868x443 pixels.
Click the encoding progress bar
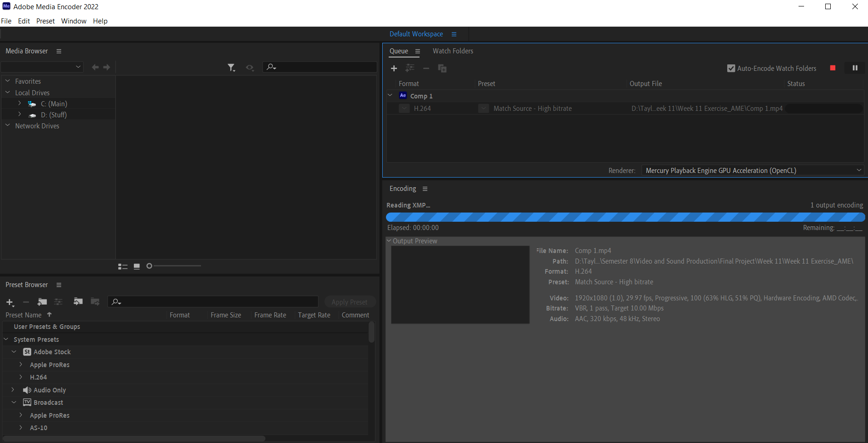(x=626, y=217)
